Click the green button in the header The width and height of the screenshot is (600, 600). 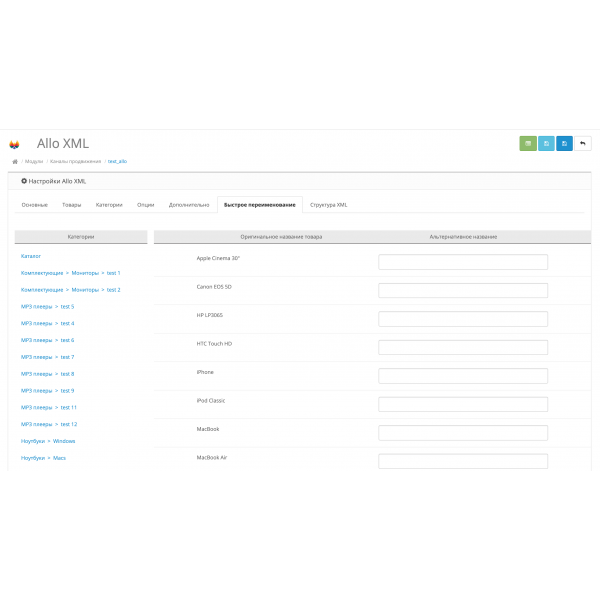coord(528,143)
